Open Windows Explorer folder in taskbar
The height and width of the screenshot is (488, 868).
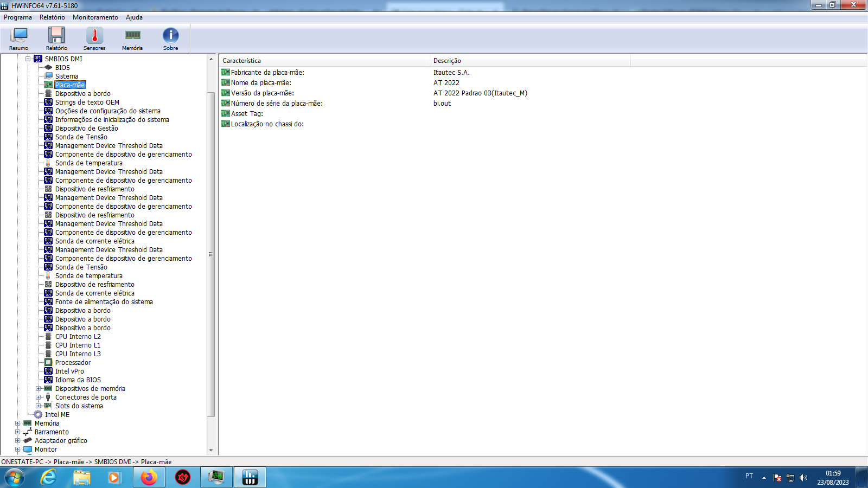82,477
